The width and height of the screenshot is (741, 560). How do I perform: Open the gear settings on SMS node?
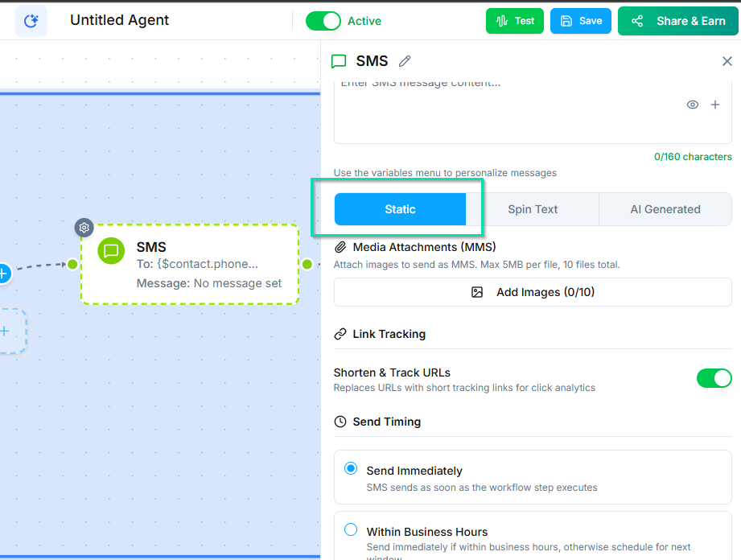(84, 228)
